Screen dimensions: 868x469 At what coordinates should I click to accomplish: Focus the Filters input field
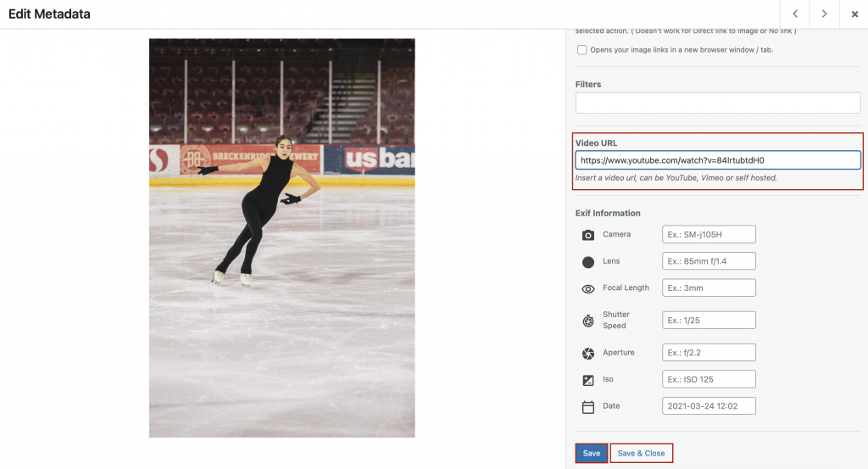(x=717, y=103)
